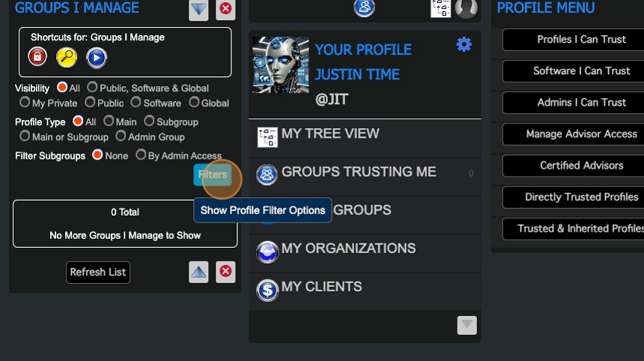Click the tree icon beside MY TREE VIEW
Image resolution: width=644 pixels, height=361 pixels.
tap(267, 137)
